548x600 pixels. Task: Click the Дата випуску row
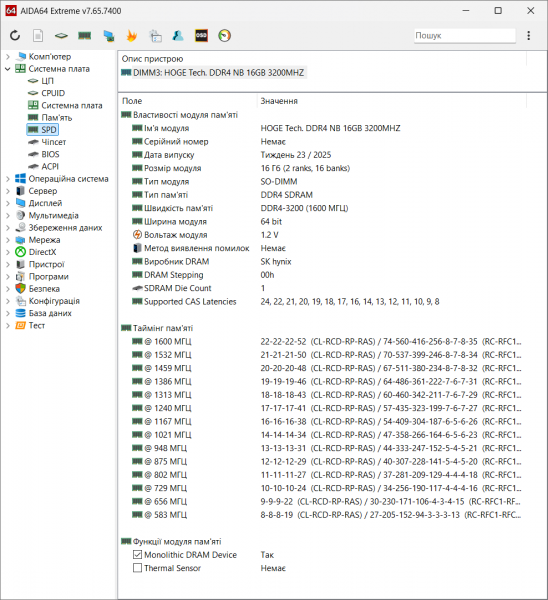321,155
